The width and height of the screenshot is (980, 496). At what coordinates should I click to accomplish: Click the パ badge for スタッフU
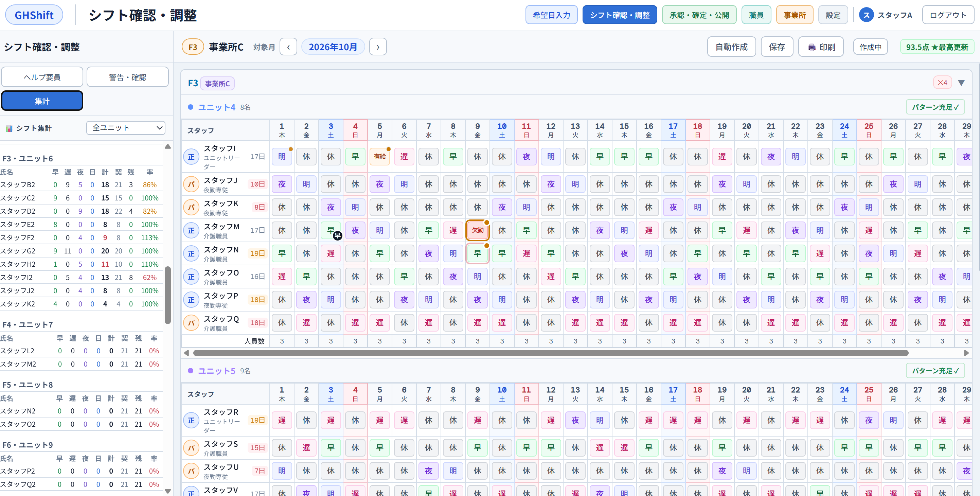[x=191, y=471]
